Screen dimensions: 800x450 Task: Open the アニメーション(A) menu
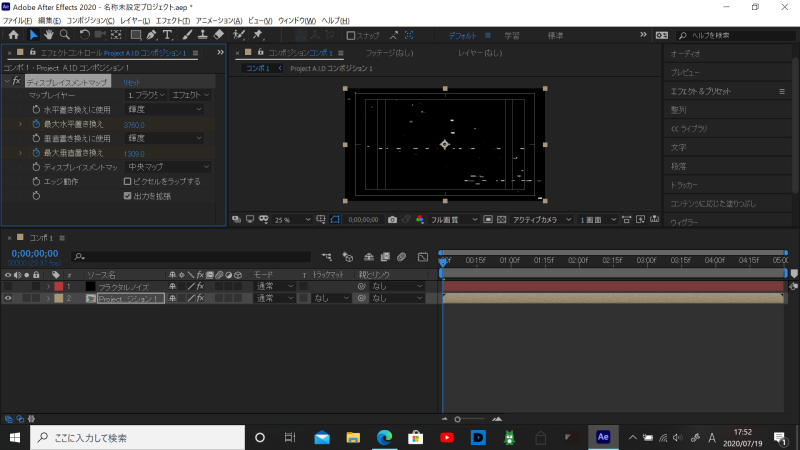pyautogui.click(x=218, y=20)
